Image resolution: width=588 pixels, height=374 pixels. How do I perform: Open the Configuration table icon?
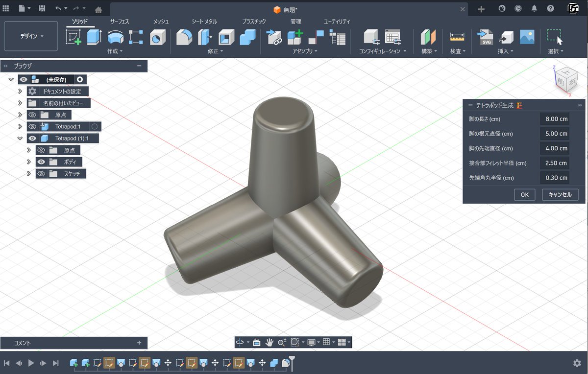click(393, 37)
